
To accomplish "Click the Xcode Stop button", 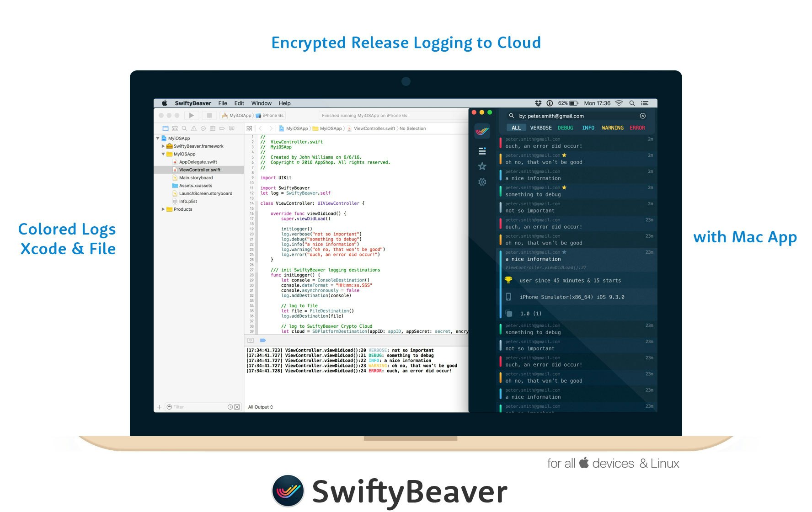I will click(209, 116).
